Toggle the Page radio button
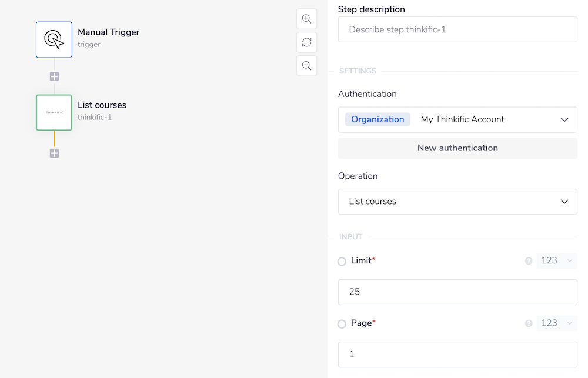The width and height of the screenshot is (588, 378). pos(342,324)
